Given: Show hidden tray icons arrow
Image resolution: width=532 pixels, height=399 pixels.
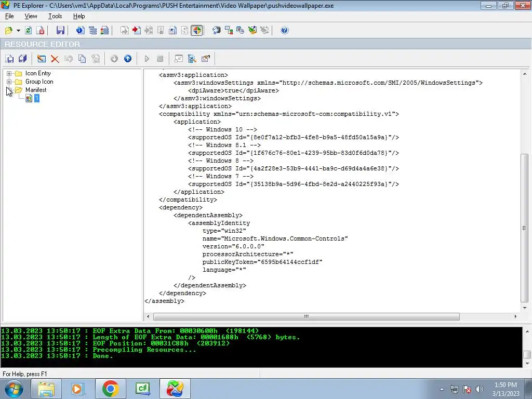Looking at the screenshot, I should pos(442,389).
